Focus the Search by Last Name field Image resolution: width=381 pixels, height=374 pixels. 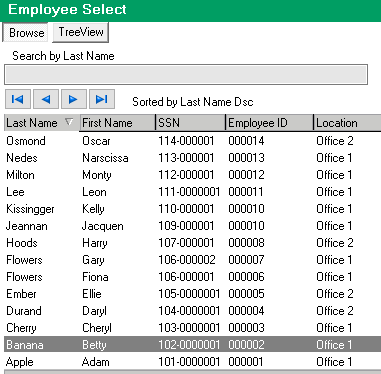(186, 75)
